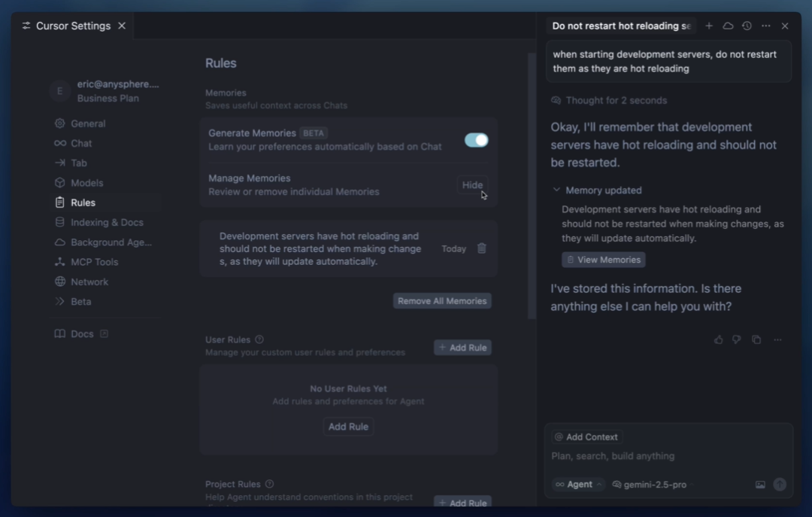Give thumbs down to the response
This screenshot has width=812, height=517.
736,339
